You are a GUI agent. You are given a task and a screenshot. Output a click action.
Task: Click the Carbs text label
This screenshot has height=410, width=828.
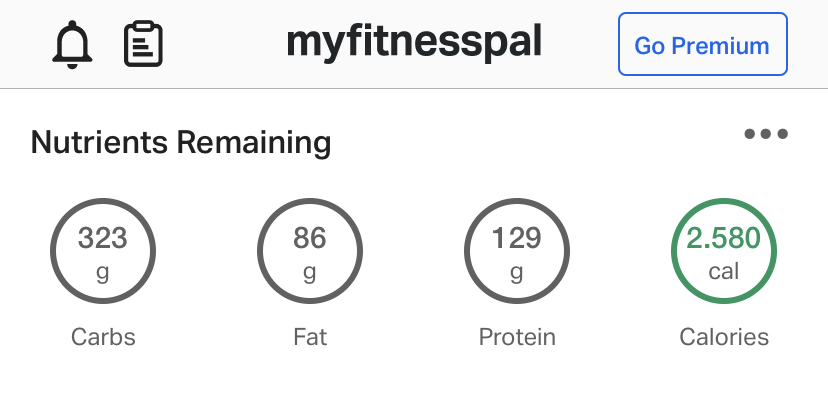click(x=103, y=337)
